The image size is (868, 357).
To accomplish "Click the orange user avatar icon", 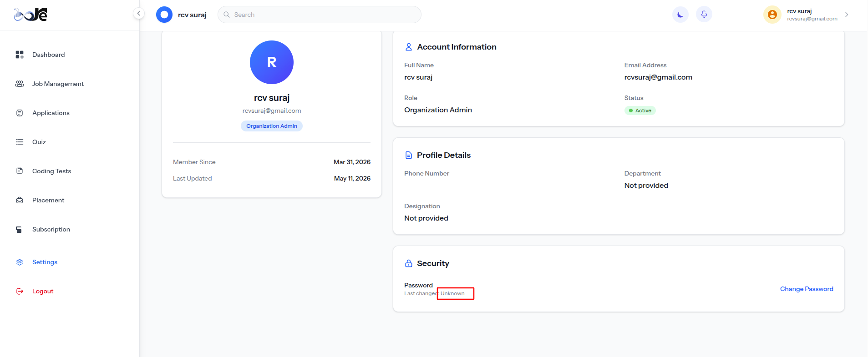I will tap(772, 15).
